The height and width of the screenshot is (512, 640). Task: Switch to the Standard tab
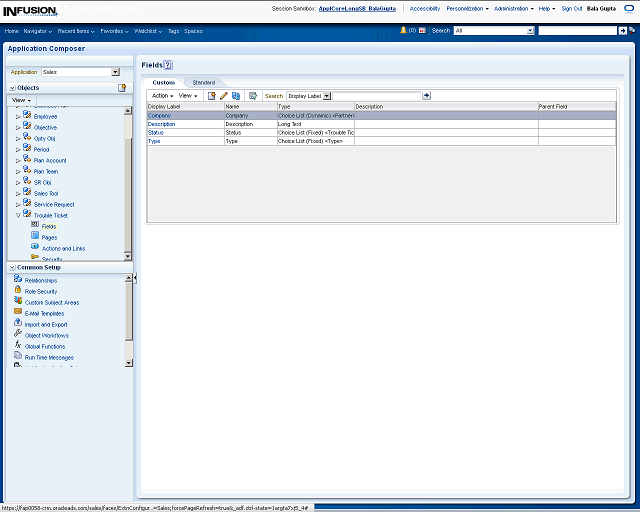pyautogui.click(x=203, y=82)
